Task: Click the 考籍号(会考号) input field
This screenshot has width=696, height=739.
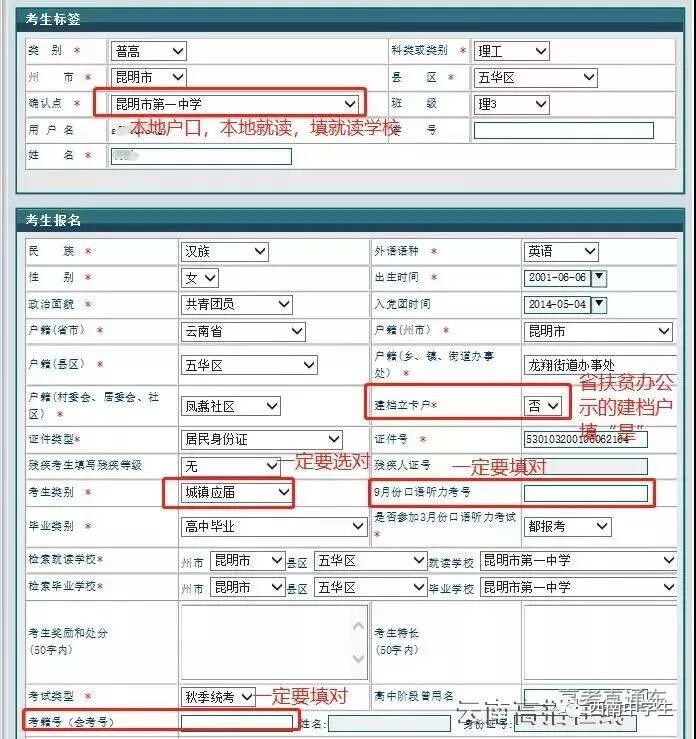Action: pos(237,723)
